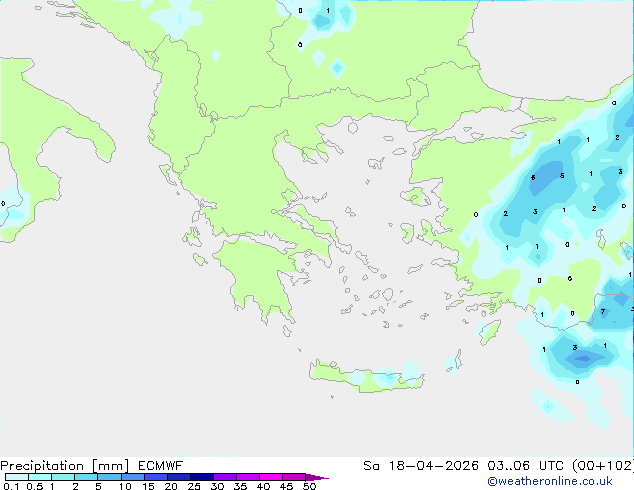Click the '03..06 UTC' time range
This screenshot has height=490, width=634.
pyautogui.click(x=523, y=466)
